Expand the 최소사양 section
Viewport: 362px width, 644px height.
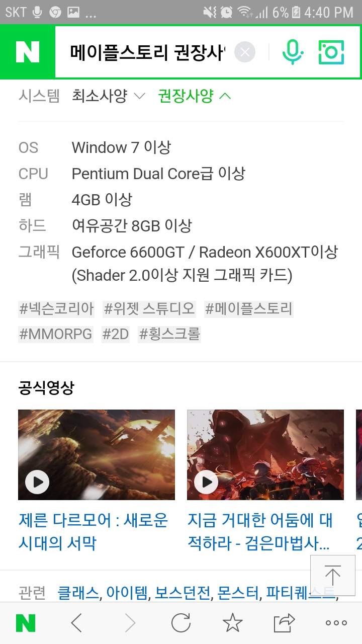[109, 96]
